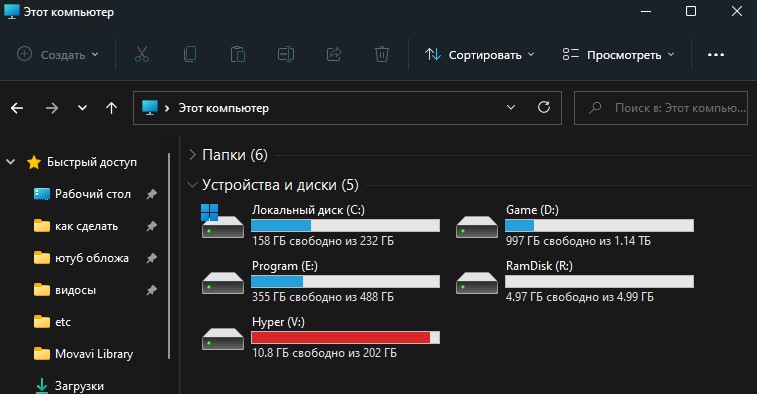
Task: Open the etc folder in sidebar
Action: [63, 322]
